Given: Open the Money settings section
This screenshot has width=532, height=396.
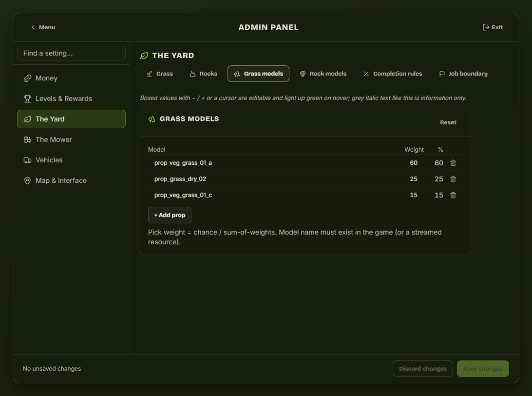Looking at the screenshot, I should coord(71,78).
